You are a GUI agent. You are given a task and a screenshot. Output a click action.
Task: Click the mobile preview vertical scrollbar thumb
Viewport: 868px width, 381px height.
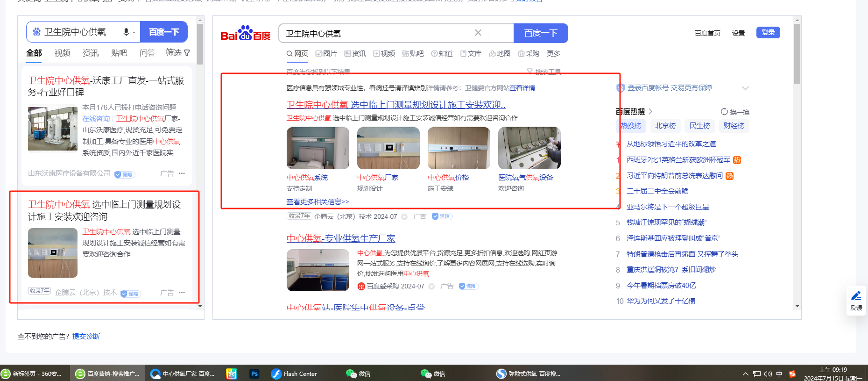(x=200, y=44)
